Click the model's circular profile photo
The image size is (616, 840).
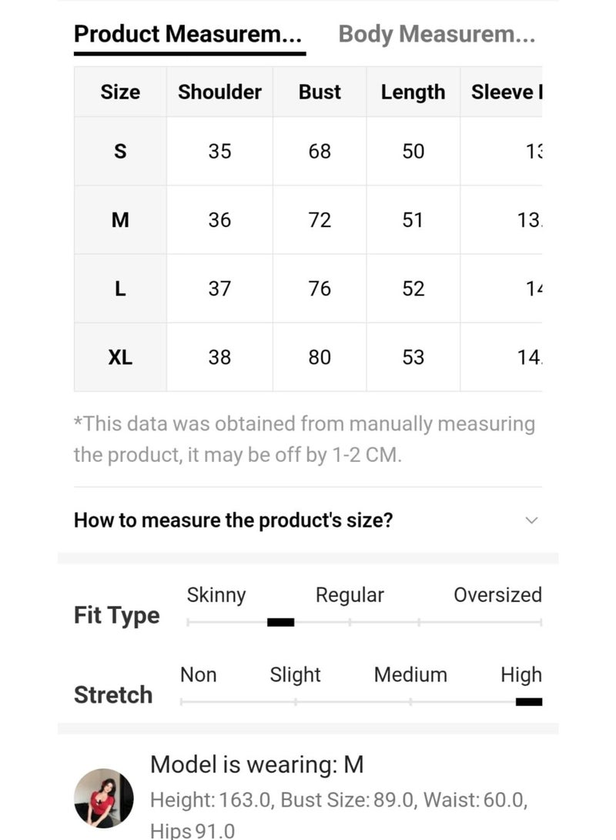click(103, 798)
